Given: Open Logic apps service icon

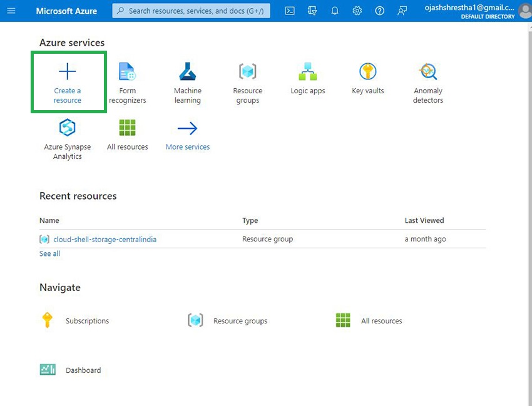Looking at the screenshot, I should 308,71.
